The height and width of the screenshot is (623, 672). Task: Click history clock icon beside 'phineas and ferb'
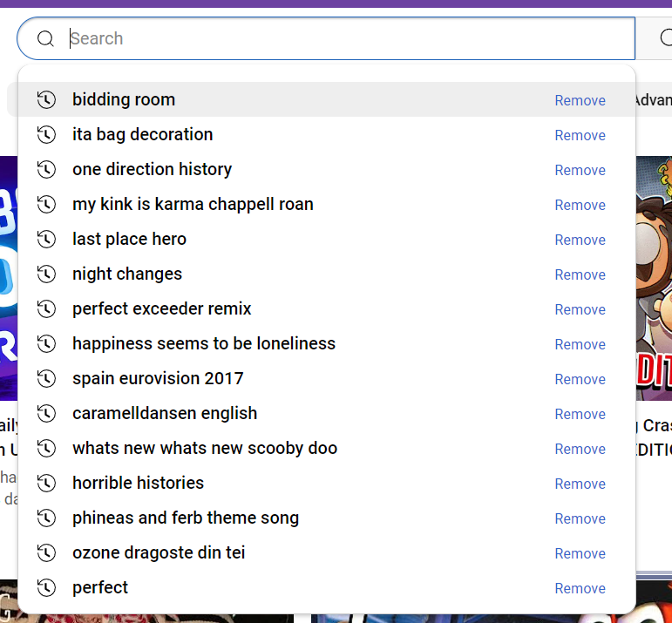[46, 518]
